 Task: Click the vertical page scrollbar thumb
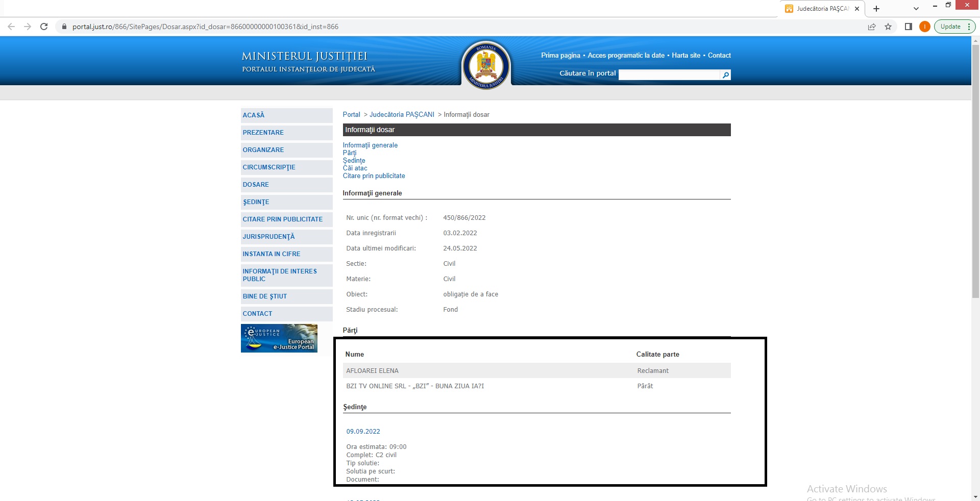tap(975, 168)
